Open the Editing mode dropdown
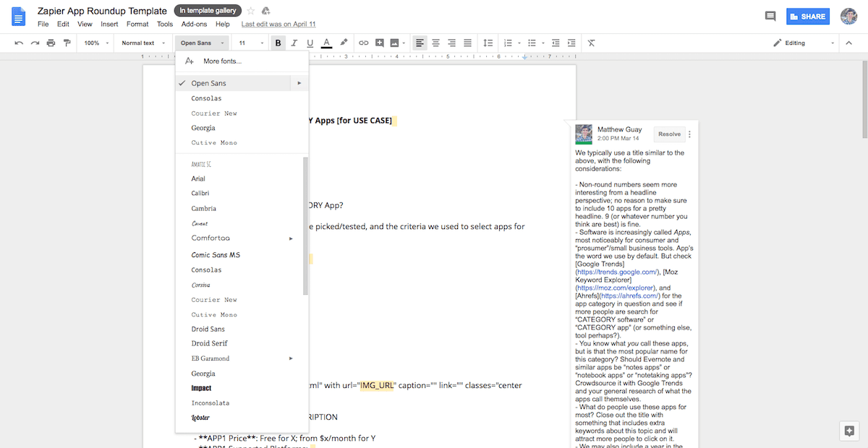This screenshot has height=448, width=868. click(803, 43)
